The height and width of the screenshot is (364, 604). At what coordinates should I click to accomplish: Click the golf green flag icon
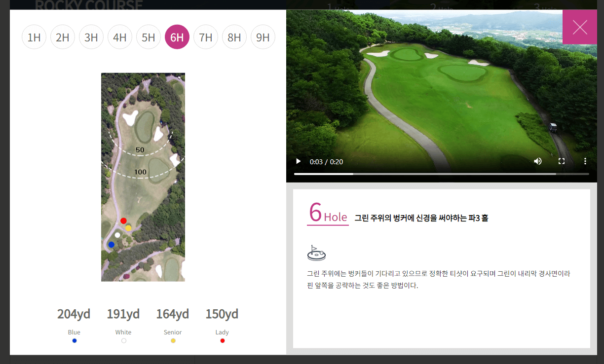(x=316, y=253)
